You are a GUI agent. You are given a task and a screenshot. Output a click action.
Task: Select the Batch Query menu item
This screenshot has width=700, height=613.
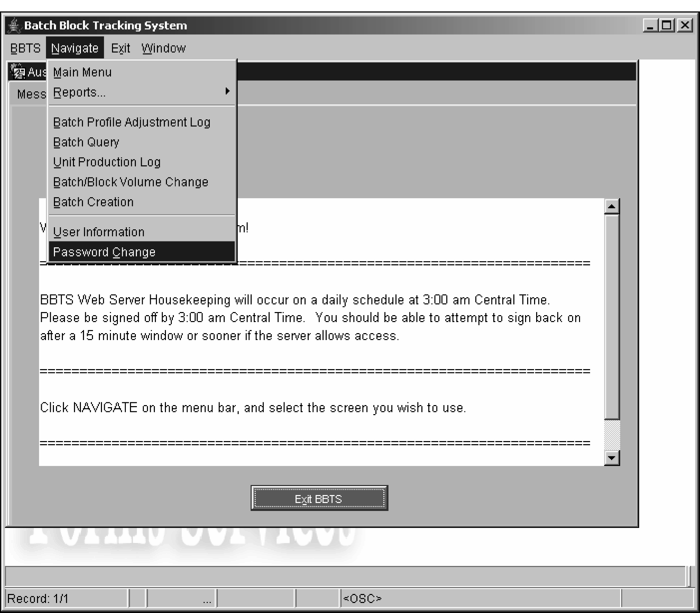(x=86, y=142)
